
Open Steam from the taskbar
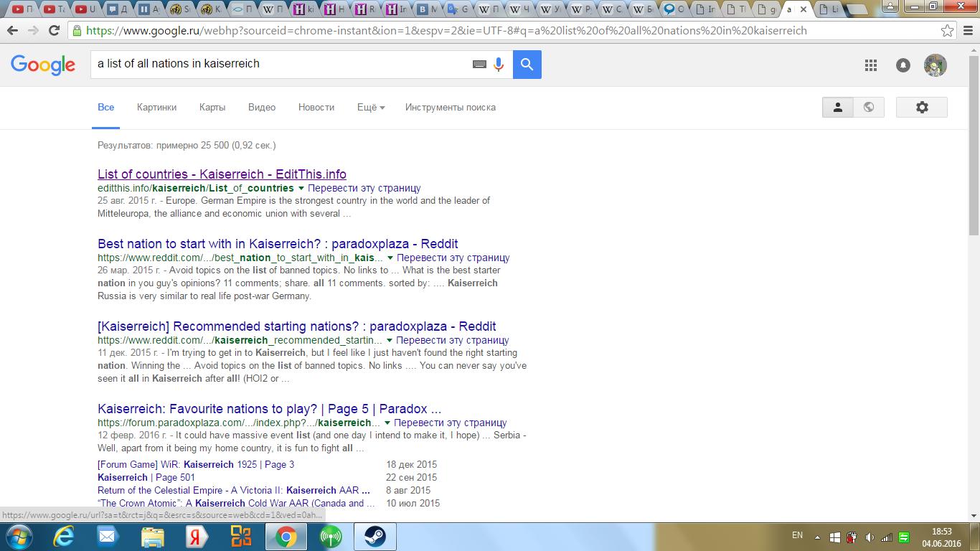click(374, 537)
